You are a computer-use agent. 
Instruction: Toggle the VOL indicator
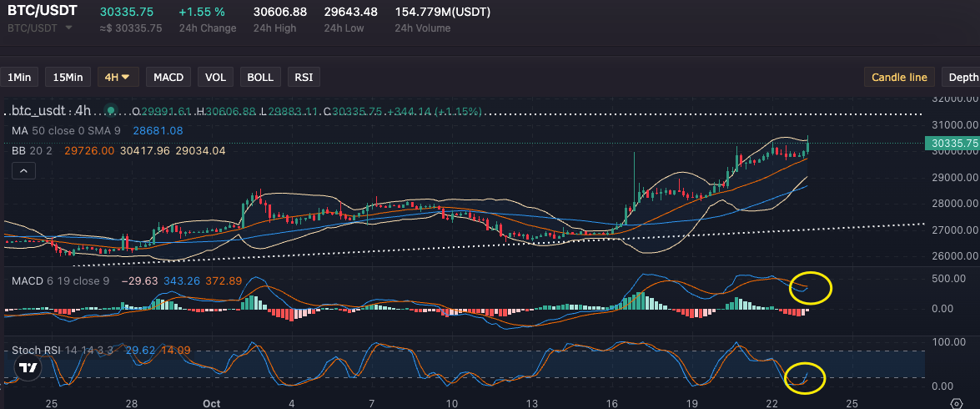[x=215, y=78]
